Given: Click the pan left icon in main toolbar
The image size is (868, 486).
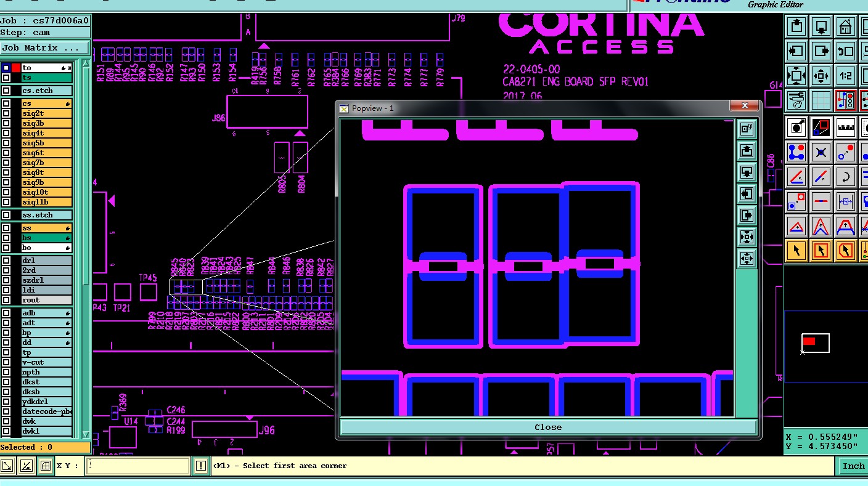Looking at the screenshot, I should (796, 51).
